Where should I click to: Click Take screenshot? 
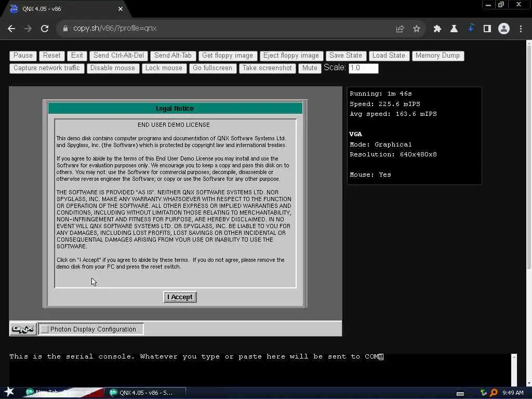267,68
